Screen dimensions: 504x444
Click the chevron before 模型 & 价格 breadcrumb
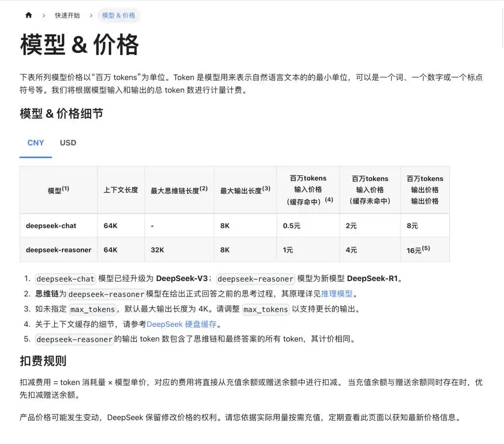tap(91, 15)
